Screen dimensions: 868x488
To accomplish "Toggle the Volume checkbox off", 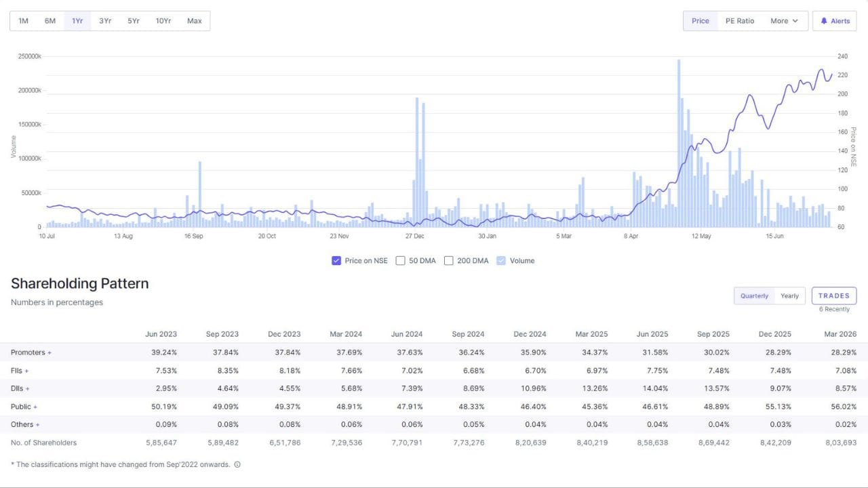I will tap(501, 260).
